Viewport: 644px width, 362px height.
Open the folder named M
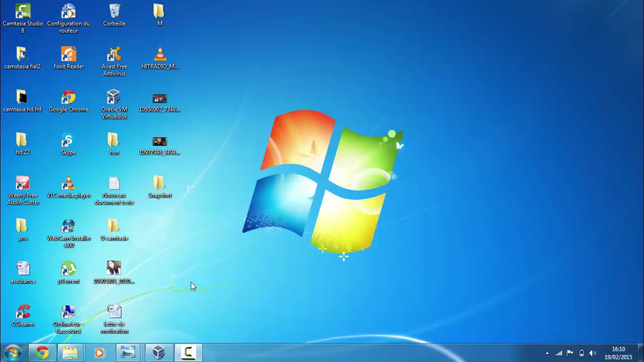[159, 15]
